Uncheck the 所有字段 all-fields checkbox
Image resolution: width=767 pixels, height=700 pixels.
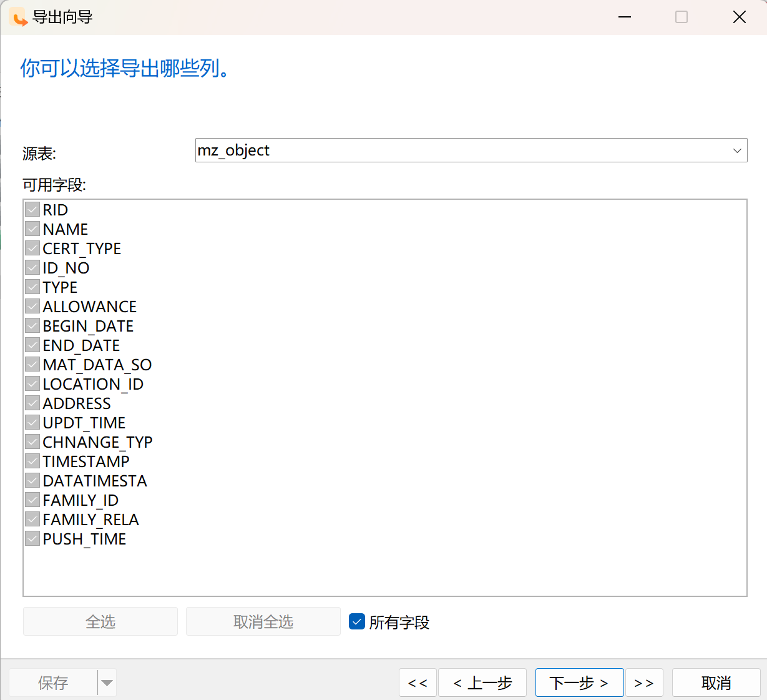(357, 621)
